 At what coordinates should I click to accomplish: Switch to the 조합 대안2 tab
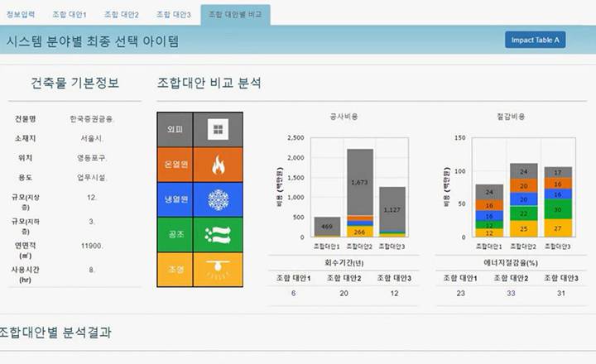click(122, 15)
